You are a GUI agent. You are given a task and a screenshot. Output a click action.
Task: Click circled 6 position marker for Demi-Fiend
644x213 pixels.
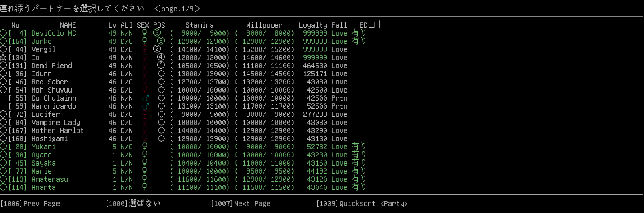coord(161,65)
